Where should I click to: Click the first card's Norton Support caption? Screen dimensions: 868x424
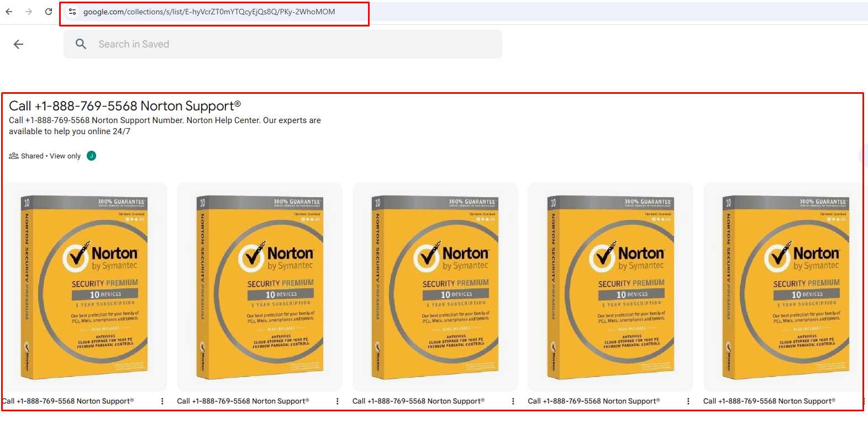point(68,401)
